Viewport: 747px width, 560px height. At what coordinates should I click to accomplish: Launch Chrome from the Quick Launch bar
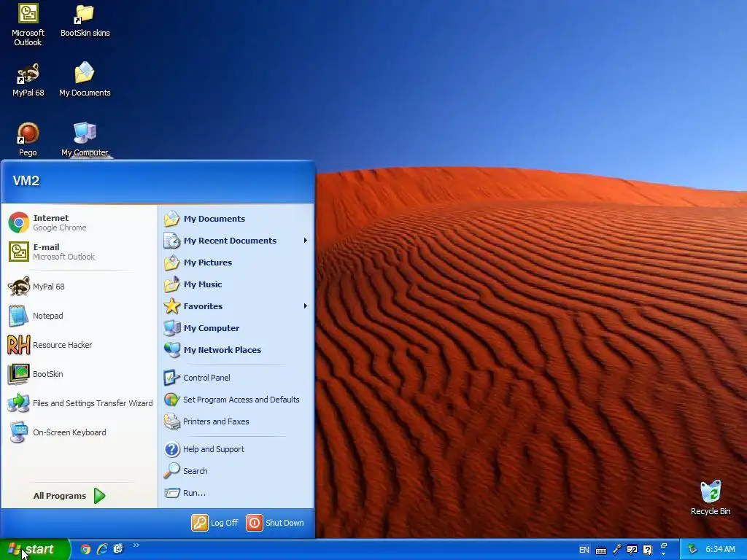[86, 550]
